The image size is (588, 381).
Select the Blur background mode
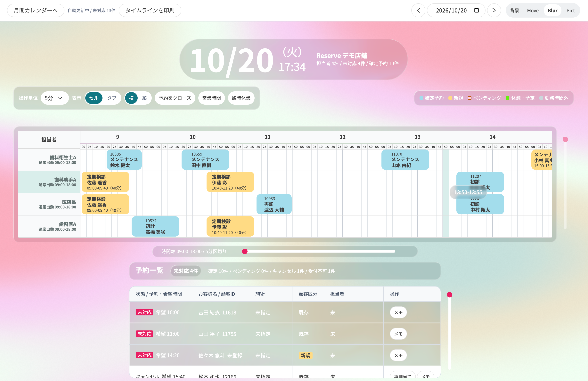click(x=552, y=11)
